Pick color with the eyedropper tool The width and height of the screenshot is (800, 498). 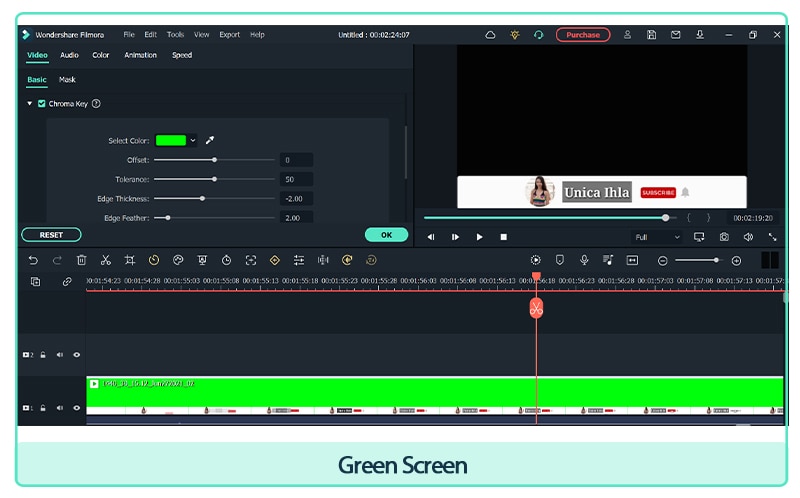[x=210, y=140]
